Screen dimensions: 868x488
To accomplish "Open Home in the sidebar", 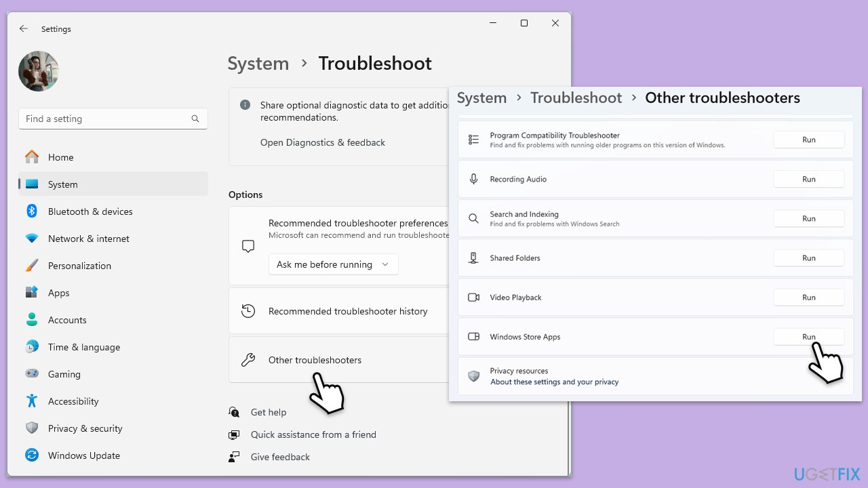I will coord(113,157).
